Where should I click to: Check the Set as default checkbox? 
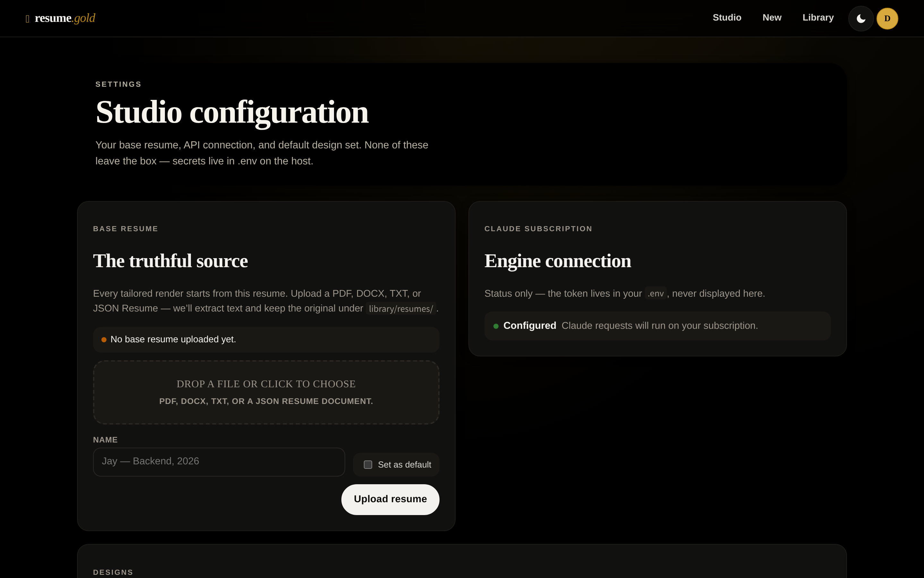[x=368, y=464]
